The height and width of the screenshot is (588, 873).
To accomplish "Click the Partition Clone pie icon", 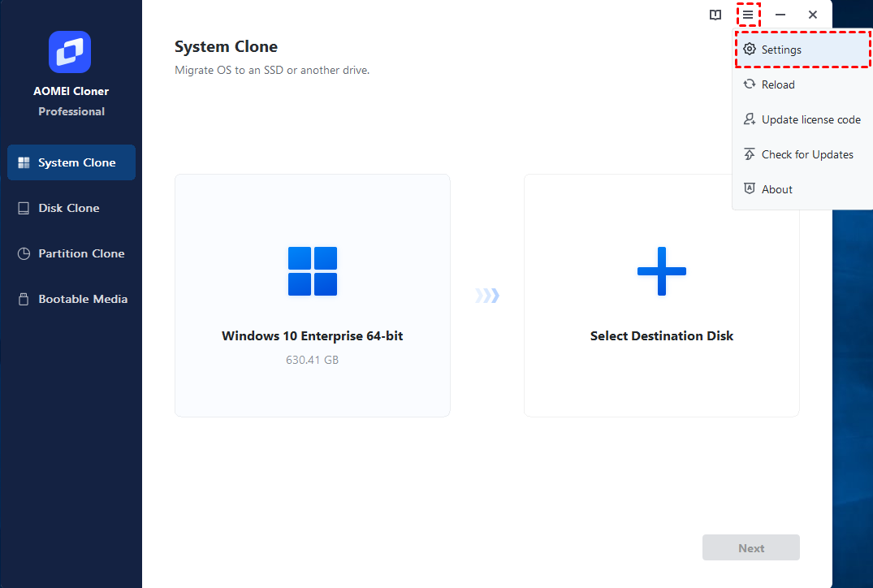I will click(24, 254).
